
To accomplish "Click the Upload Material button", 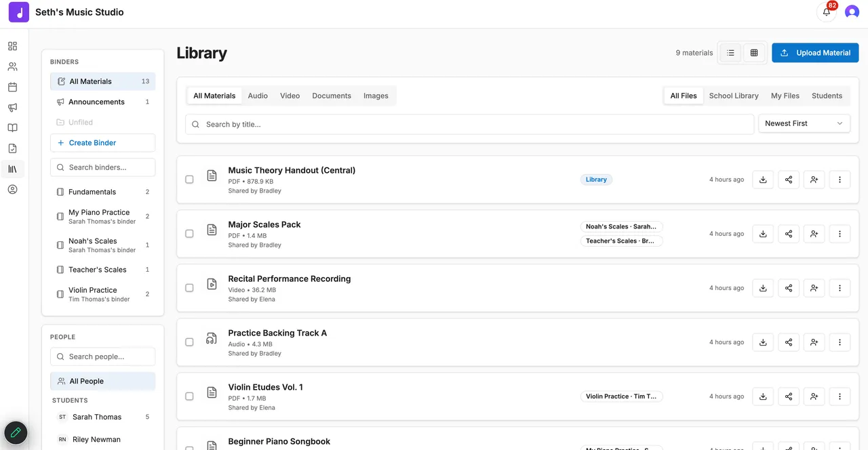I will pos(815,53).
